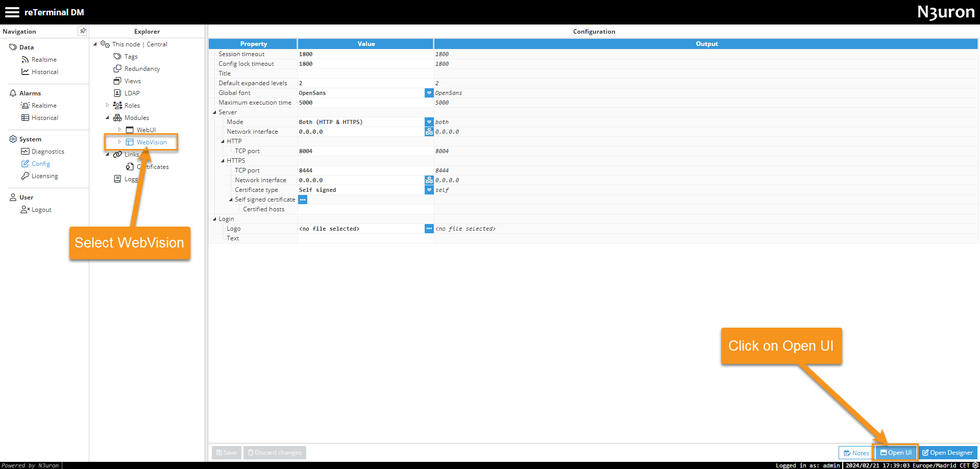The width and height of the screenshot is (980, 469).
Task: Collapse the Login property group
Action: (214, 219)
